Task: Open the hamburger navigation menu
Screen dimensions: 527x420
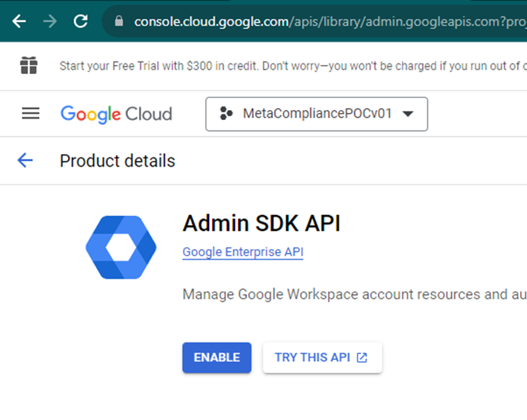Action: (x=30, y=113)
